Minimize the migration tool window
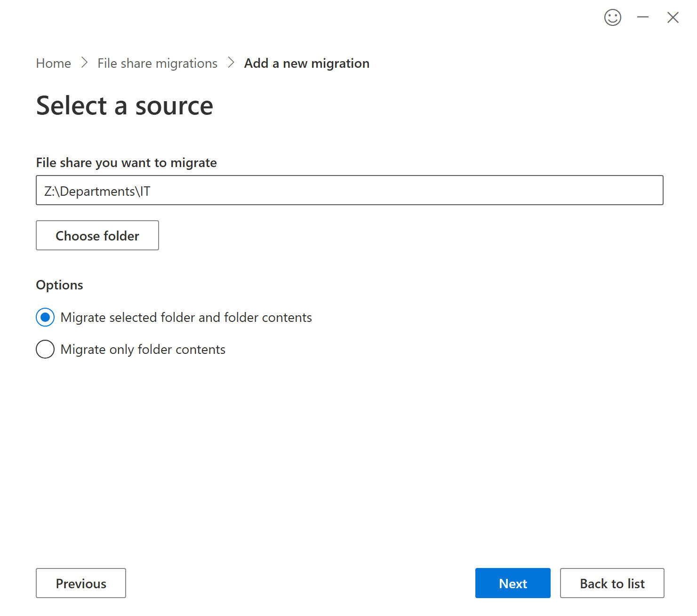The height and width of the screenshot is (616, 697). [642, 17]
